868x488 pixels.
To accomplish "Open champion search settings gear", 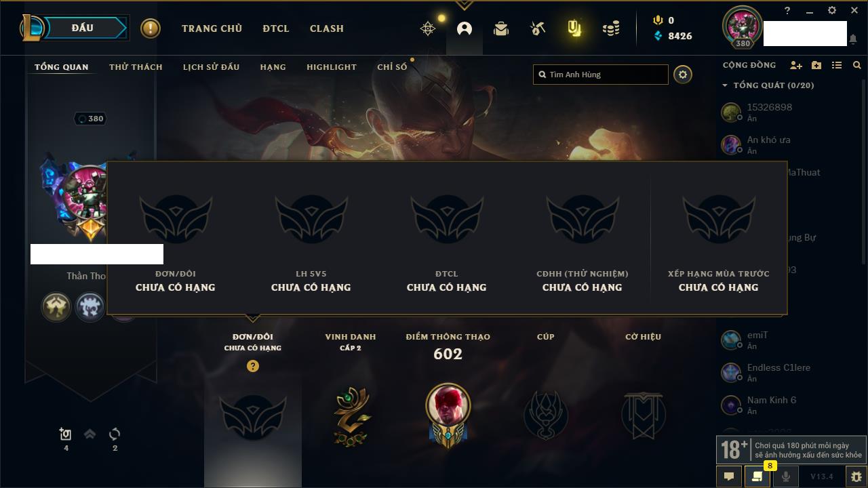I will click(683, 75).
